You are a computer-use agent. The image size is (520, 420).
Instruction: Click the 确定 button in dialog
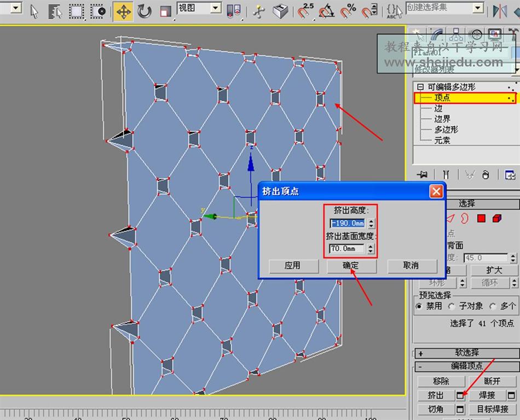coord(351,266)
